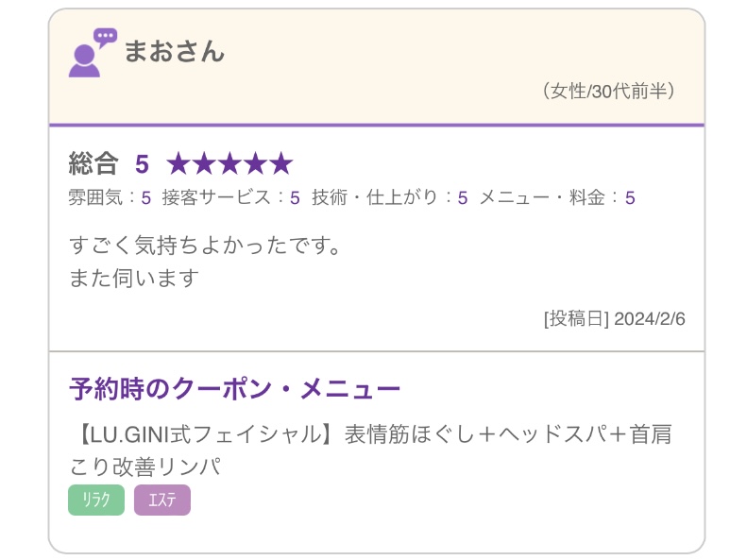
Task: Click the 予約時のクーポン・メニュー heading
Action: coord(235,389)
